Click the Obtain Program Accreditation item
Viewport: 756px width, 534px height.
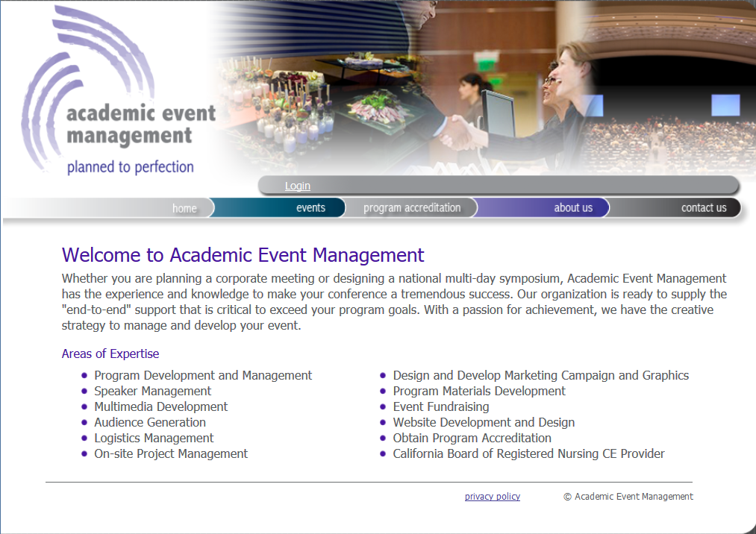click(472, 438)
